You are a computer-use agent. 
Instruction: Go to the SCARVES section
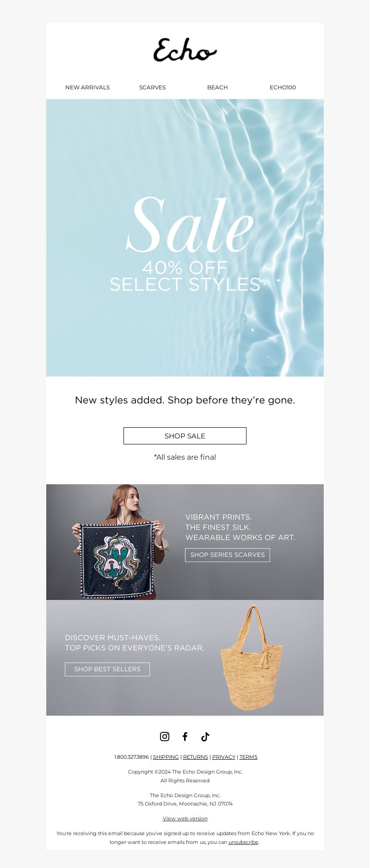coord(152,87)
